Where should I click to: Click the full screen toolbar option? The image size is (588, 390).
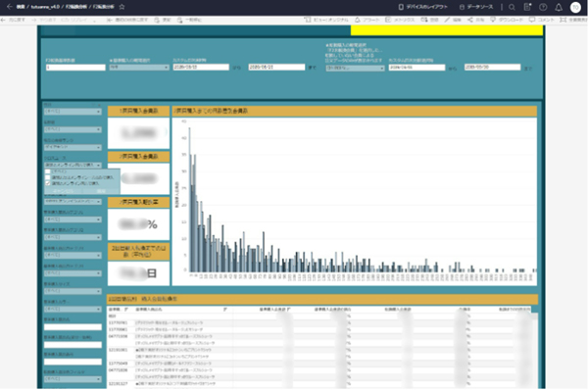tap(573, 20)
